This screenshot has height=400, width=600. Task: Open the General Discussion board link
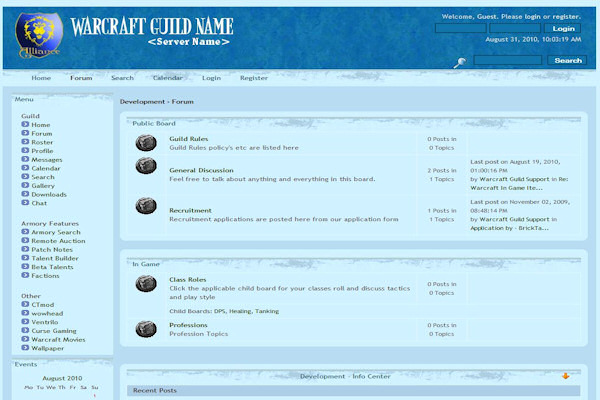pos(201,170)
